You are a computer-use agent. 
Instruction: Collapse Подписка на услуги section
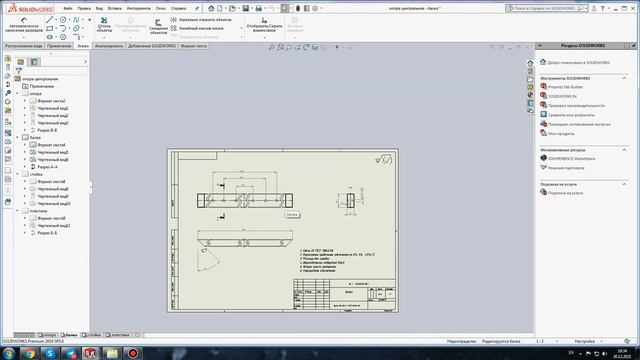(624, 184)
